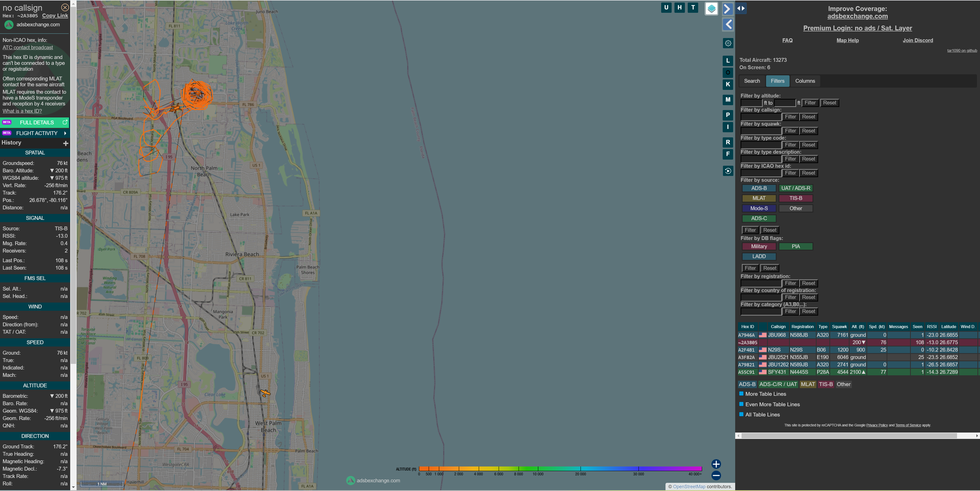The width and height of the screenshot is (980, 491).
Task: Toggle the sidebar width double-arrow button
Action: click(741, 8)
